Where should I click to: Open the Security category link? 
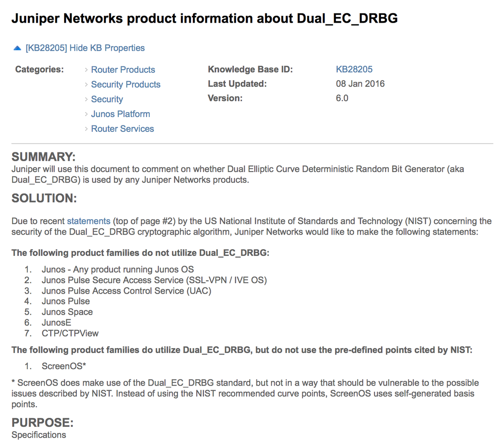[x=107, y=99]
